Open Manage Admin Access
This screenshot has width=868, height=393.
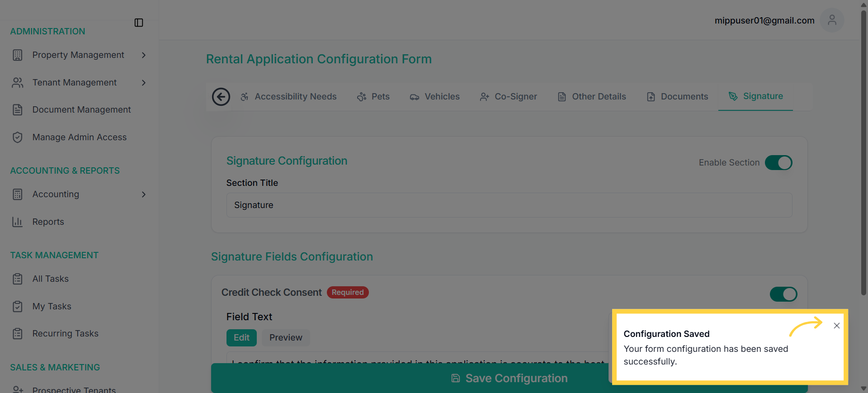[79, 137]
